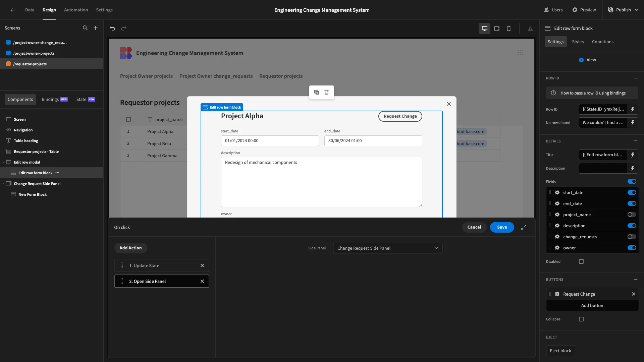Click Add Action button
This screenshot has height=362, width=644.
pos(130,248)
